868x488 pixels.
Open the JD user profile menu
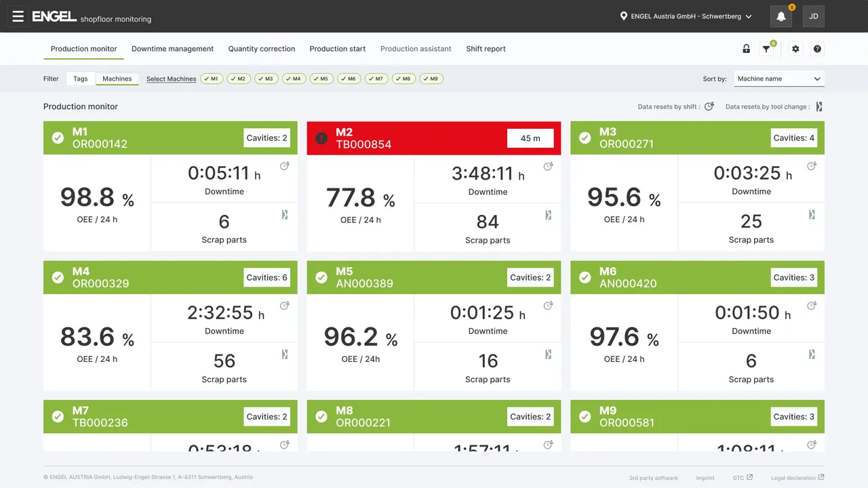813,16
